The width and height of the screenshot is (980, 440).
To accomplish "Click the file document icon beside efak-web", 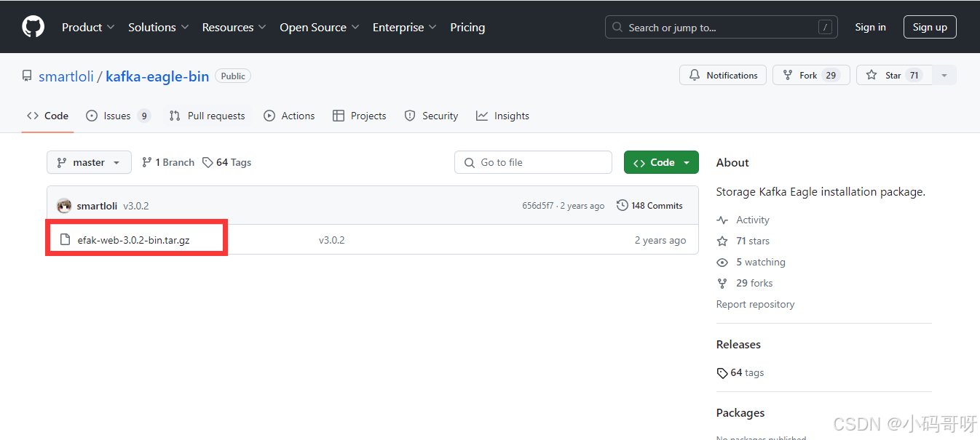I will tap(65, 240).
